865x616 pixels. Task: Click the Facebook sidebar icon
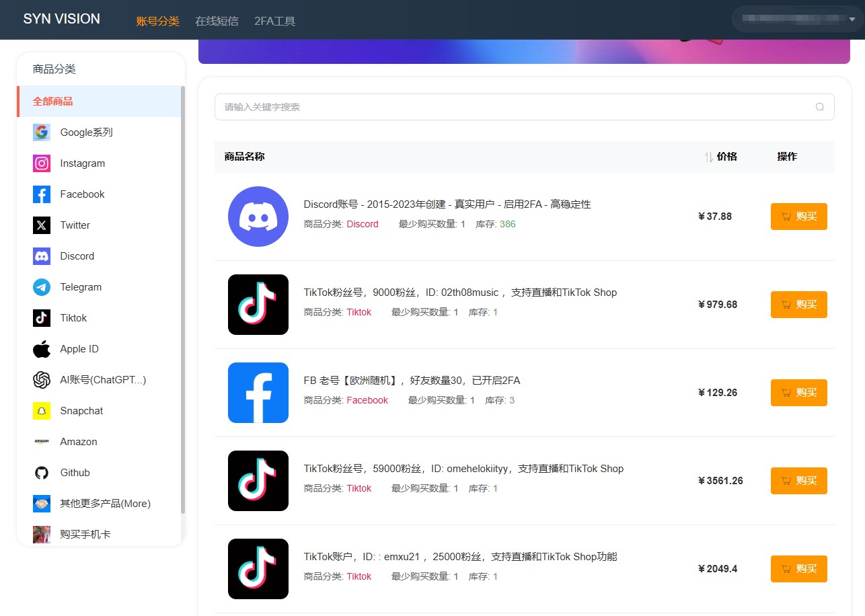[x=42, y=194]
